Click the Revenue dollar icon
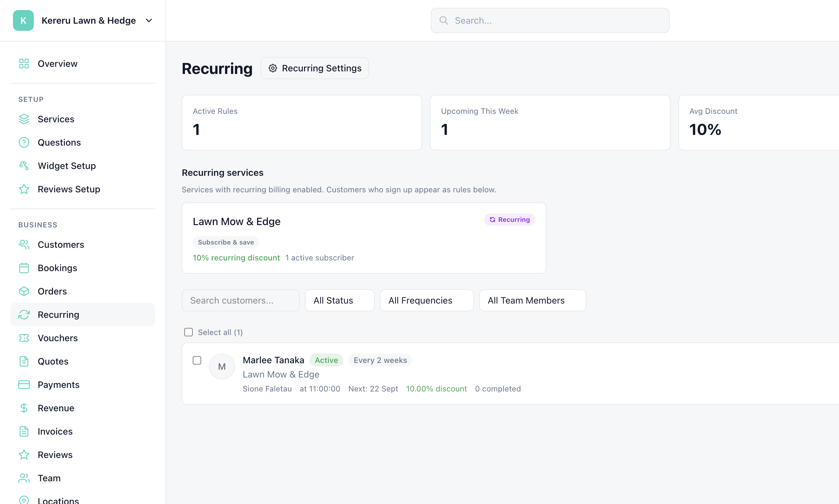This screenshot has height=504, width=839. click(24, 408)
